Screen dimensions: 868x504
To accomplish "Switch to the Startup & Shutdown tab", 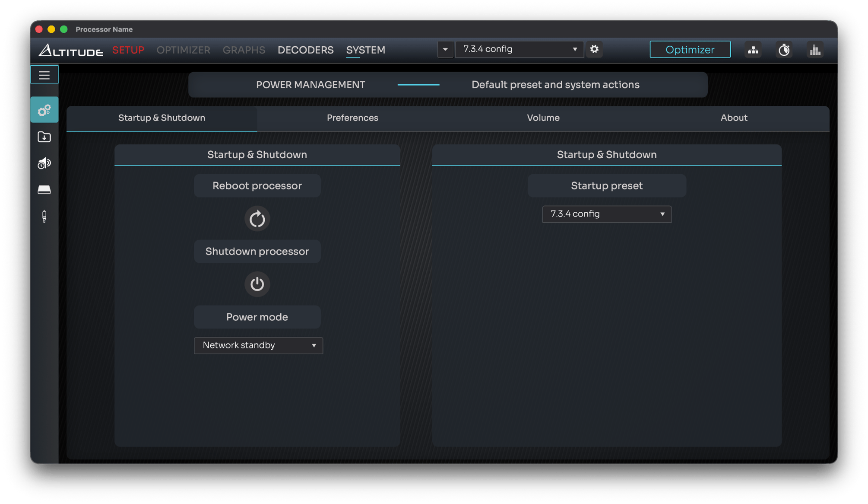I will coord(162,118).
